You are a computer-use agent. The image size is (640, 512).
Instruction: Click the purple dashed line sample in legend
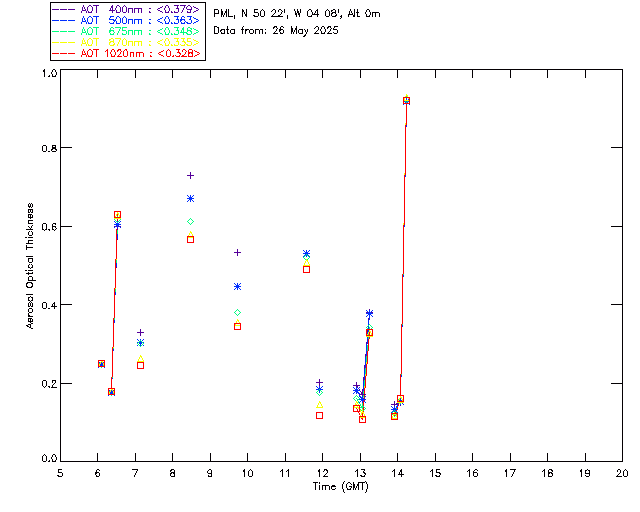pyautogui.click(x=64, y=9)
